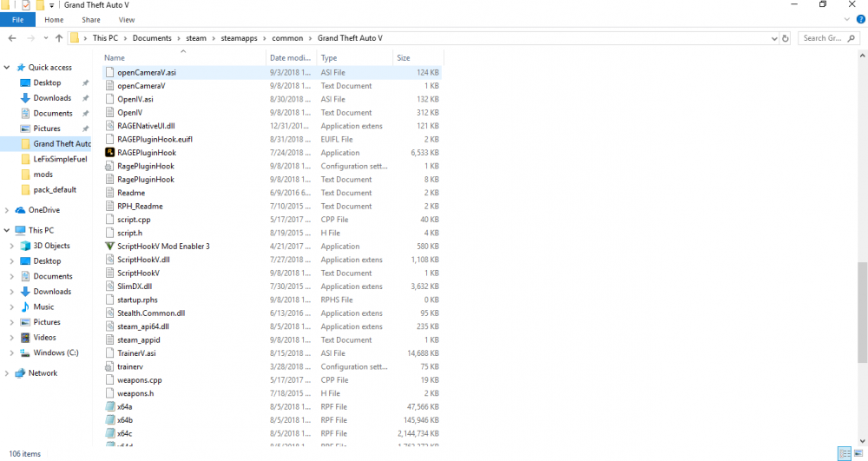Viewport: 868px width, 461px height.
Task: Collapse the Quick access tree node
Action: (x=7, y=68)
